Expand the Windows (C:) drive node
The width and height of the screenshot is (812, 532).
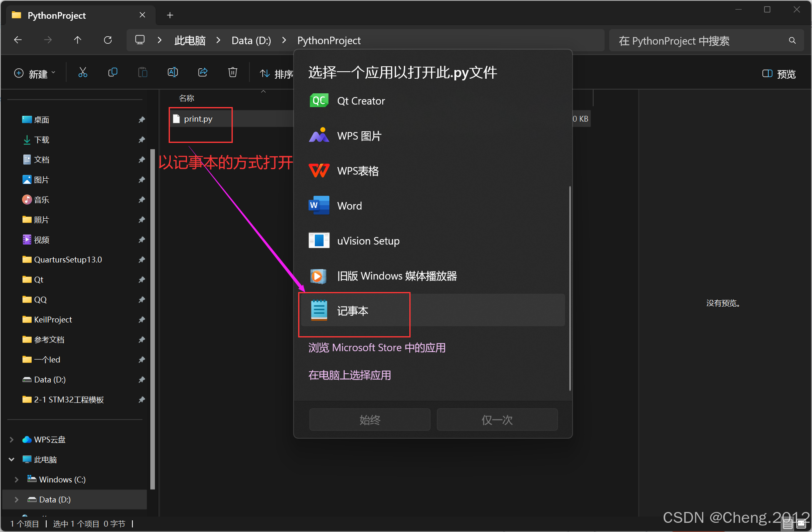tap(17, 480)
